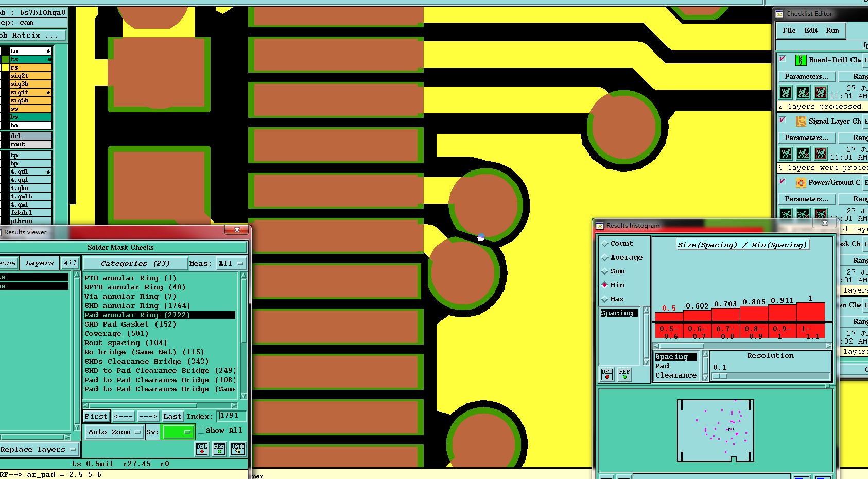
Task: Open Checklist Editor Run menu
Action: [832, 31]
